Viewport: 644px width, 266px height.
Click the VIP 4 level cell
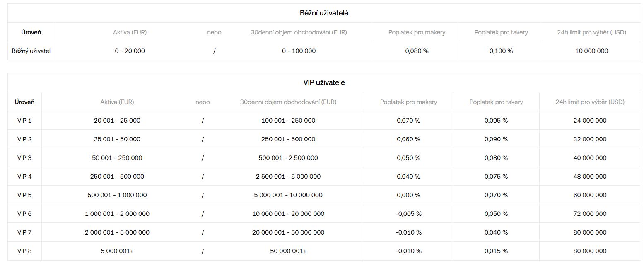(x=24, y=177)
